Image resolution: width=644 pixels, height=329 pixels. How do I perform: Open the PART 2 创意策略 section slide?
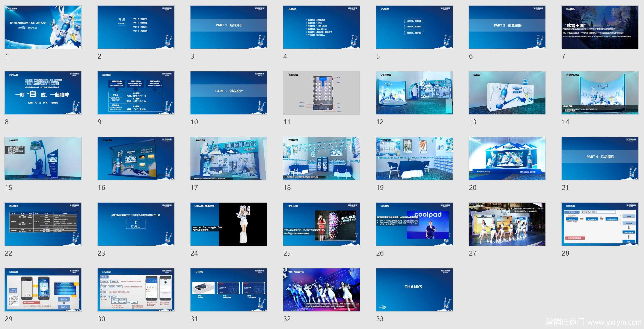[507, 27]
